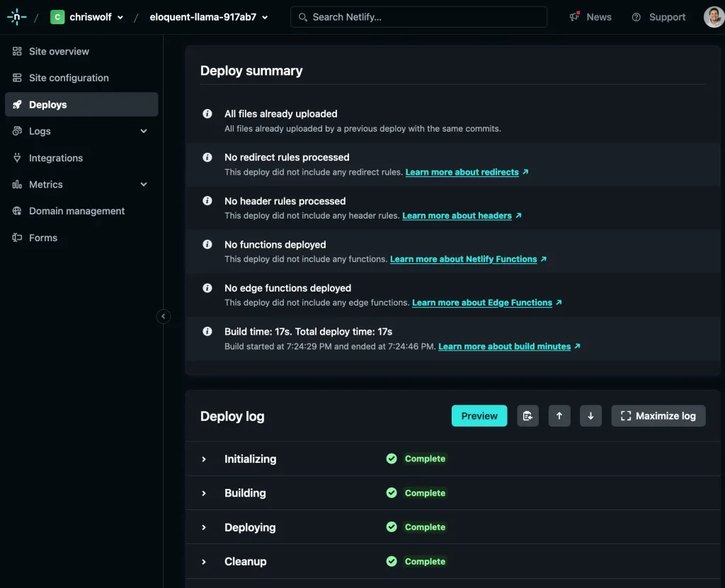Expand the Building log section

click(205, 492)
